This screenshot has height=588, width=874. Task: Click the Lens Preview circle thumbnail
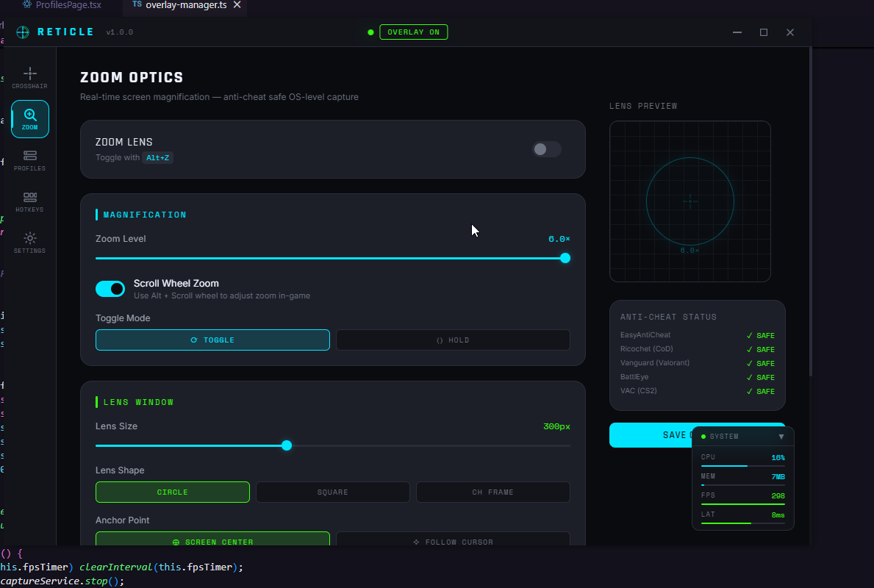tap(690, 201)
